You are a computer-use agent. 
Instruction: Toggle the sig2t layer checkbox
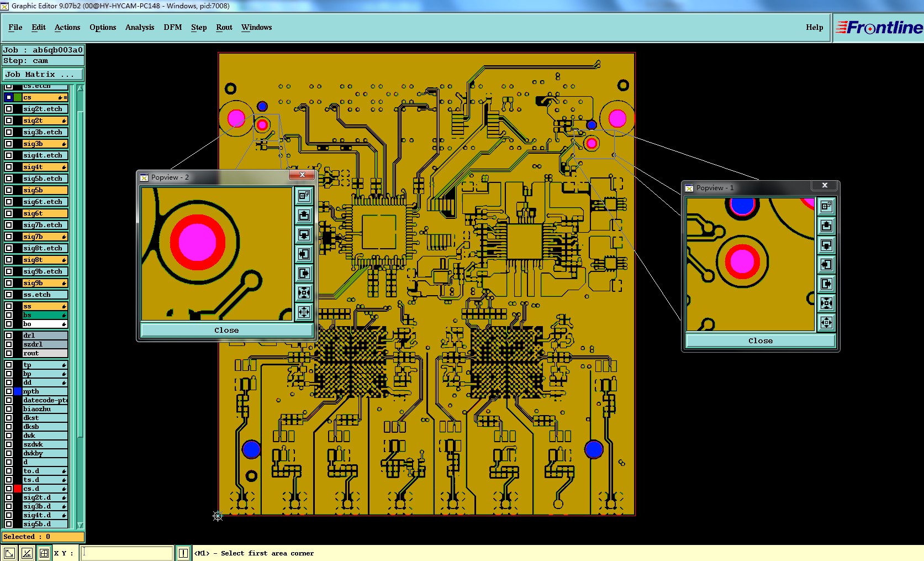tap(9, 120)
